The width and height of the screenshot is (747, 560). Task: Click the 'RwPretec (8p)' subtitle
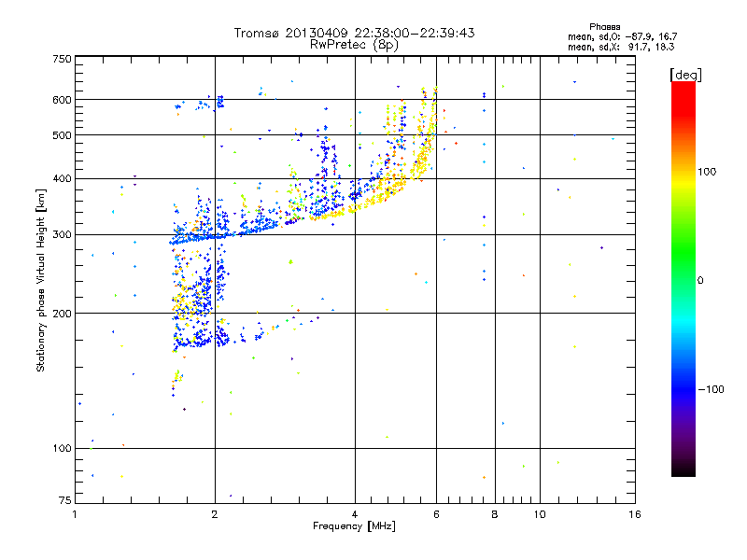(354, 45)
